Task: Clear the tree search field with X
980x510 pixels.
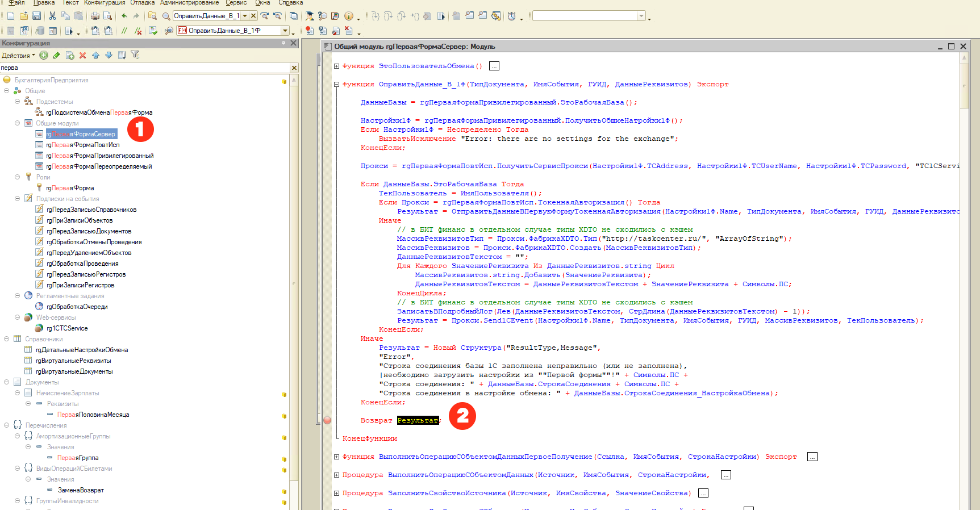Action: pyautogui.click(x=294, y=68)
